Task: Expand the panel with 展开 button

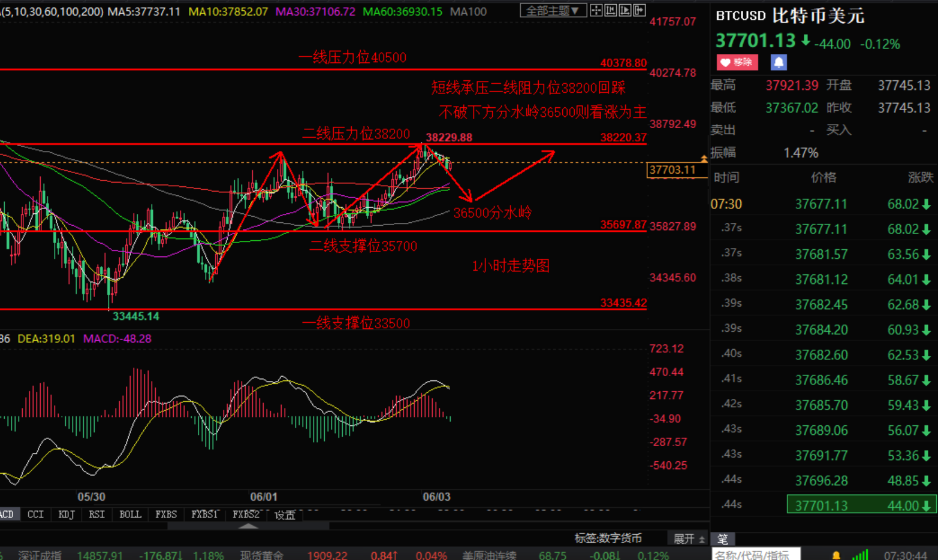Action: point(689,539)
